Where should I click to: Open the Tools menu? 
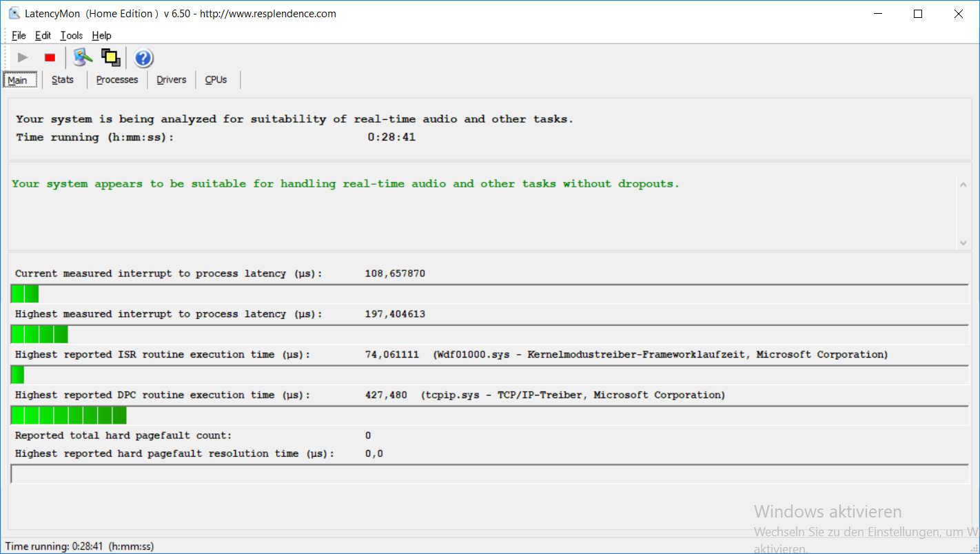point(71,36)
